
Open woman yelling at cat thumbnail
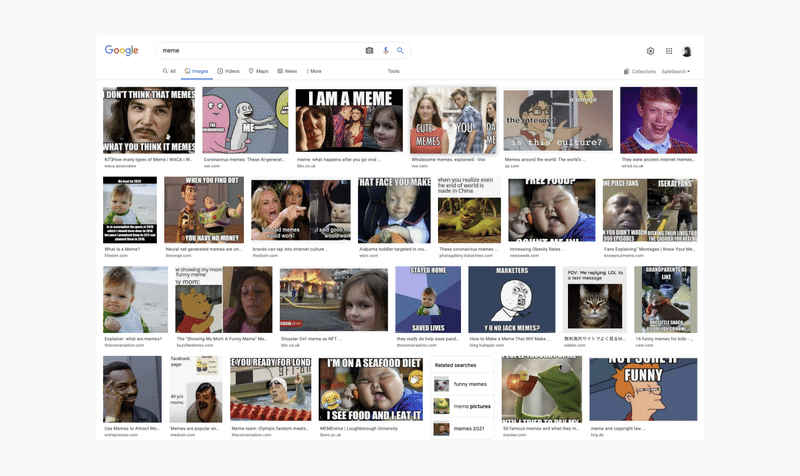301,210
